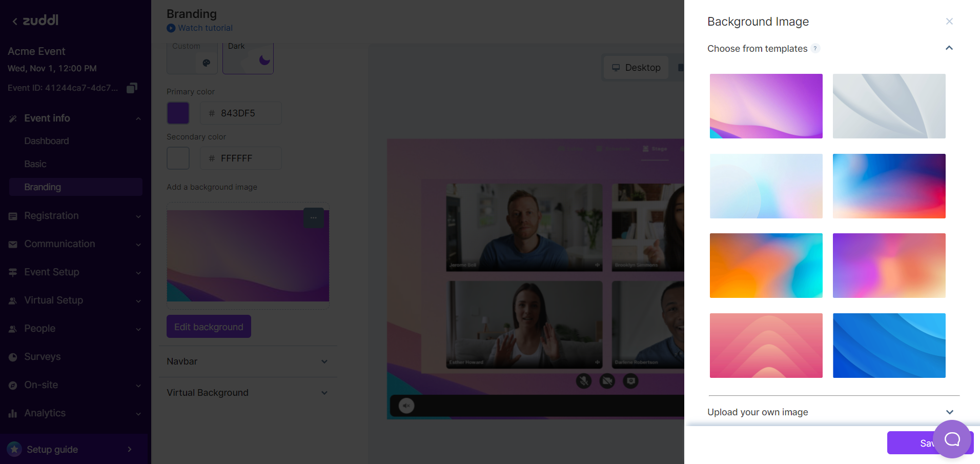This screenshot has width=980, height=464.
Task: Click the Edit background button
Action: click(x=208, y=327)
